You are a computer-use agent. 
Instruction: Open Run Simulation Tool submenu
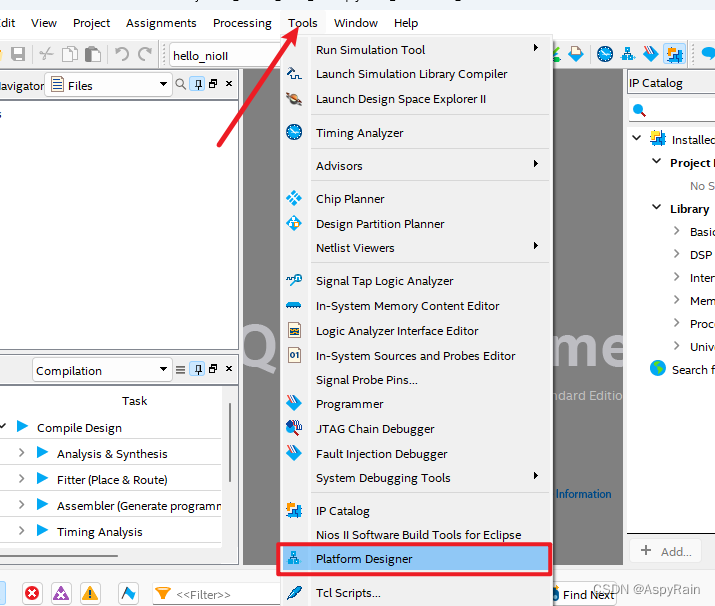(414, 50)
